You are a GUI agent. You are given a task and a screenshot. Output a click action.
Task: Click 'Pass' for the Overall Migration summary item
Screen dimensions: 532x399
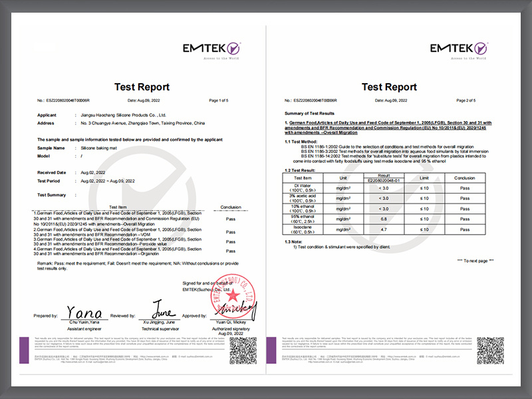coord(231,219)
